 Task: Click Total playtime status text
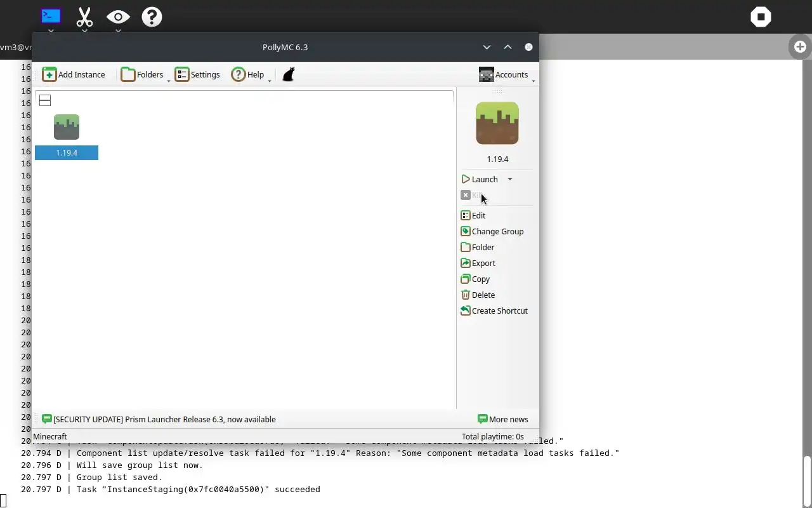pyautogui.click(x=493, y=436)
